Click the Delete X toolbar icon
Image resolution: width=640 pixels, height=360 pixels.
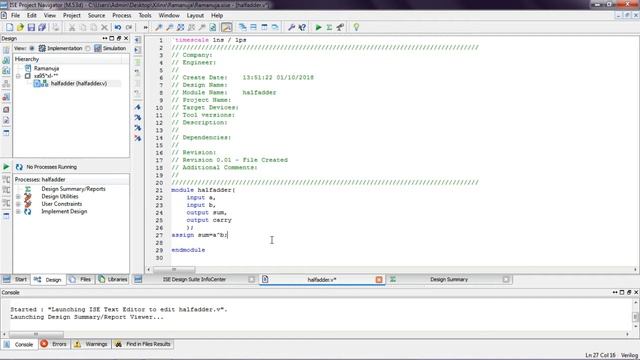coord(104,27)
